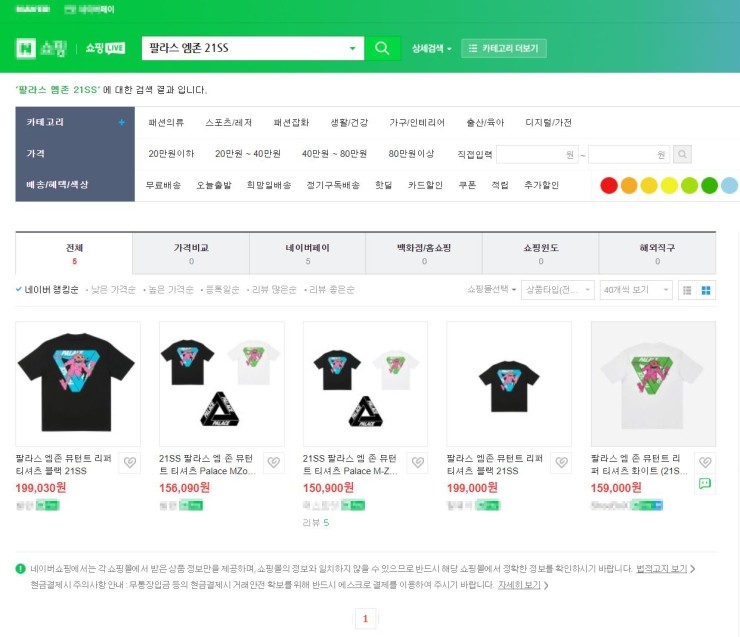Filter by 디지털/가전 category
Screen dimensions: 740x637
(548, 123)
